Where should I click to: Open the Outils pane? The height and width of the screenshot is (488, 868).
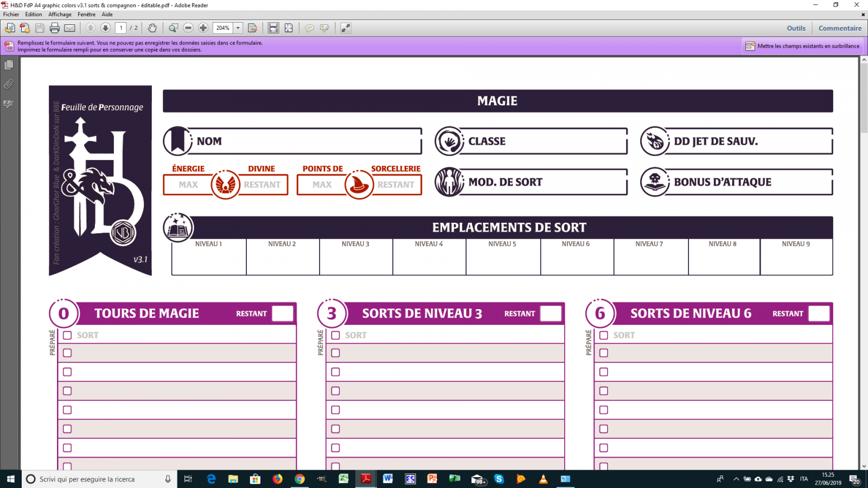(796, 28)
